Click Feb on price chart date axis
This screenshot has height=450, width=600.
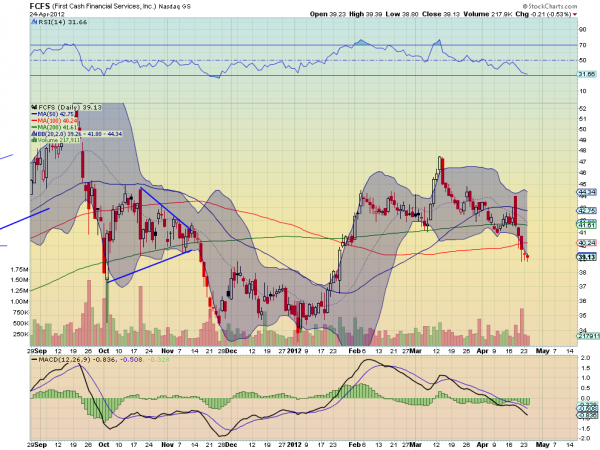tap(354, 351)
